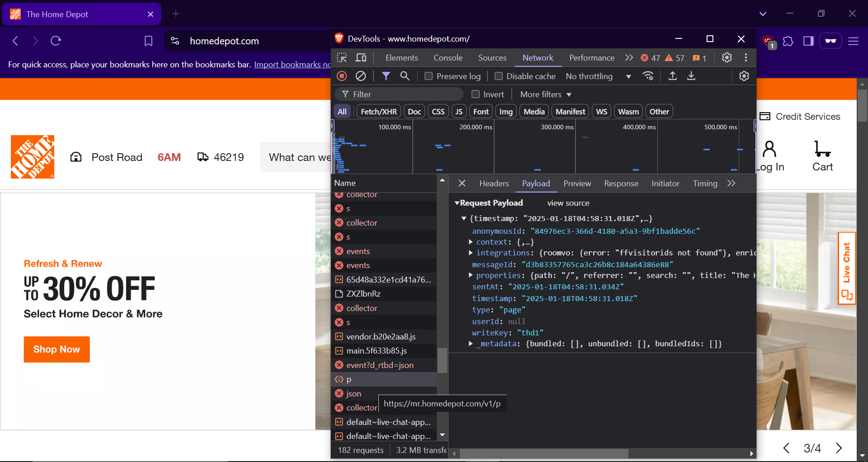
Task: Toggle the device toolbar icon
Action: [x=361, y=57]
